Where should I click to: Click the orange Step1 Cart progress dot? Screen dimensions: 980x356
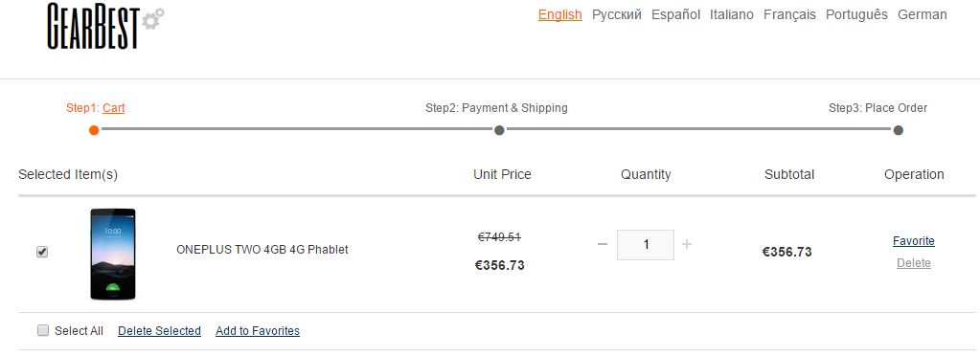94,130
